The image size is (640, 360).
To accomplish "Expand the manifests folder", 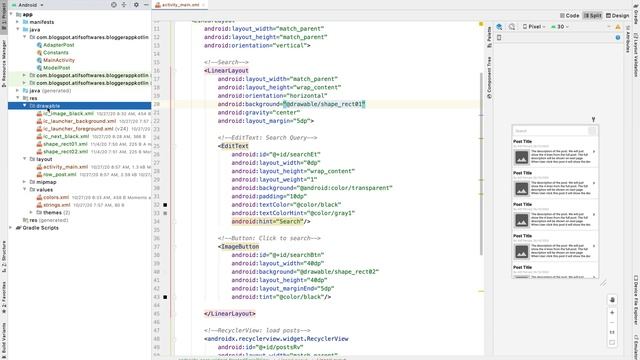I will tap(18, 22).
